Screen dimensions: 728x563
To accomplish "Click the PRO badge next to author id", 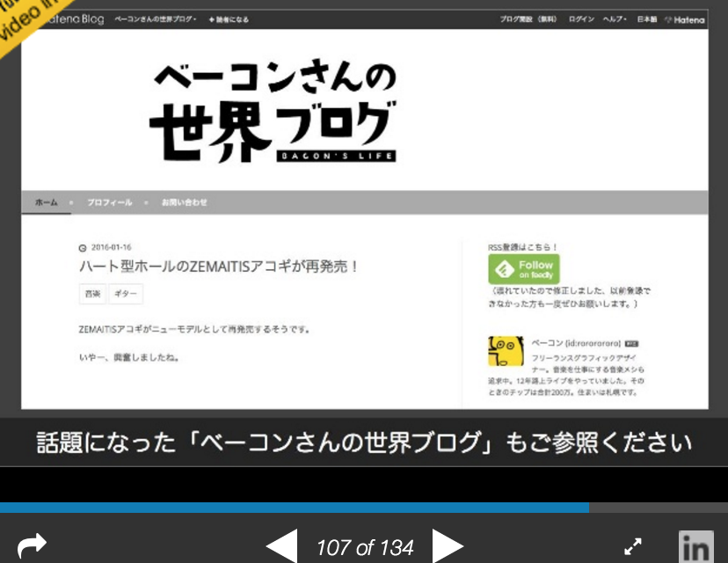I will [631, 344].
